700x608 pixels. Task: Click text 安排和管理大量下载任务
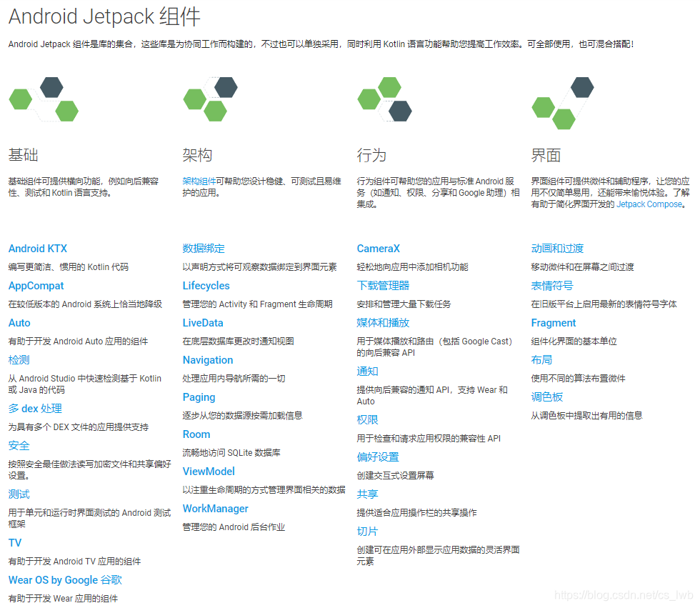[x=404, y=304]
